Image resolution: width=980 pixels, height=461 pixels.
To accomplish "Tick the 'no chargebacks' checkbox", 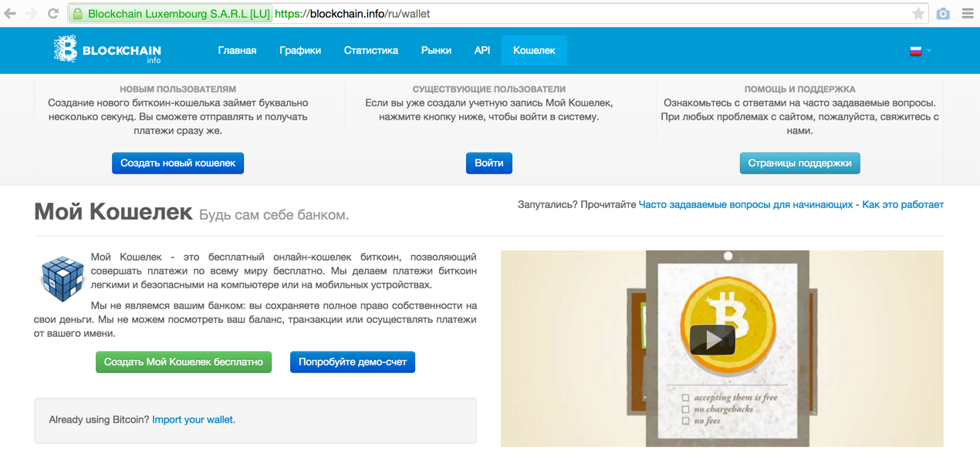I will 685,409.
